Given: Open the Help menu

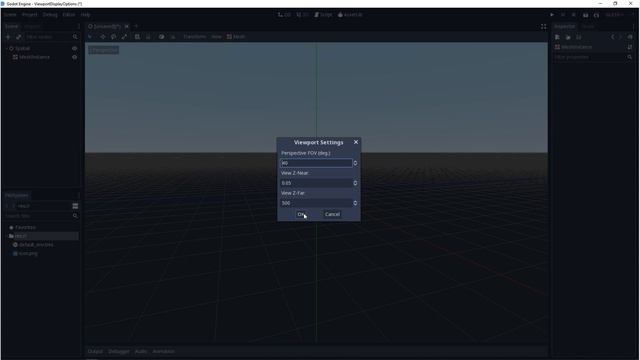Looking at the screenshot, I should (x=85, y=15).
